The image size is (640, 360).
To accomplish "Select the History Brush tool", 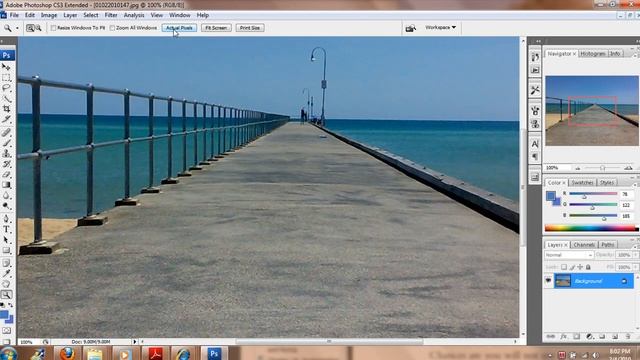I will [x=6, y=164].
